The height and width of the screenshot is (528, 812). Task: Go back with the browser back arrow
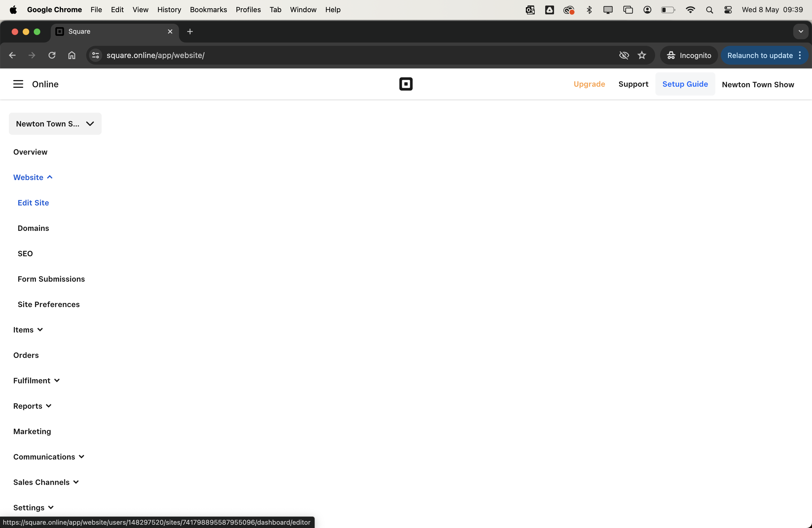pos(12,55)
